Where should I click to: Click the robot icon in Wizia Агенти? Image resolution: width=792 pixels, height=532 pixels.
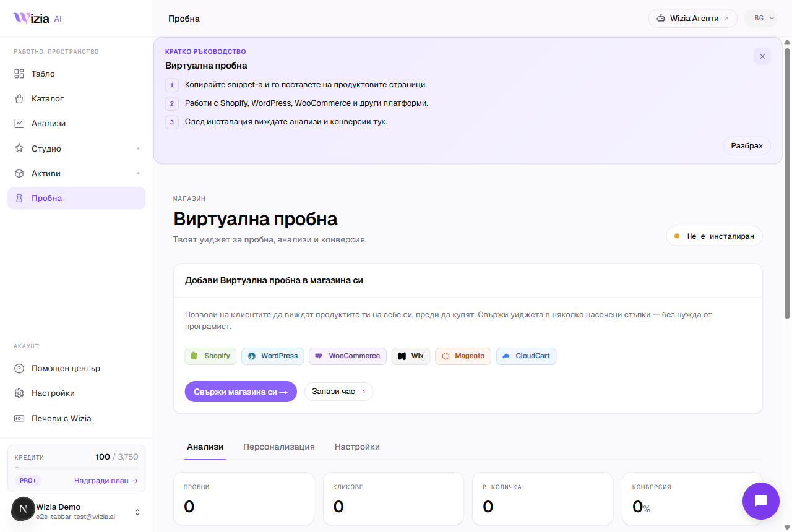[661, 19]
